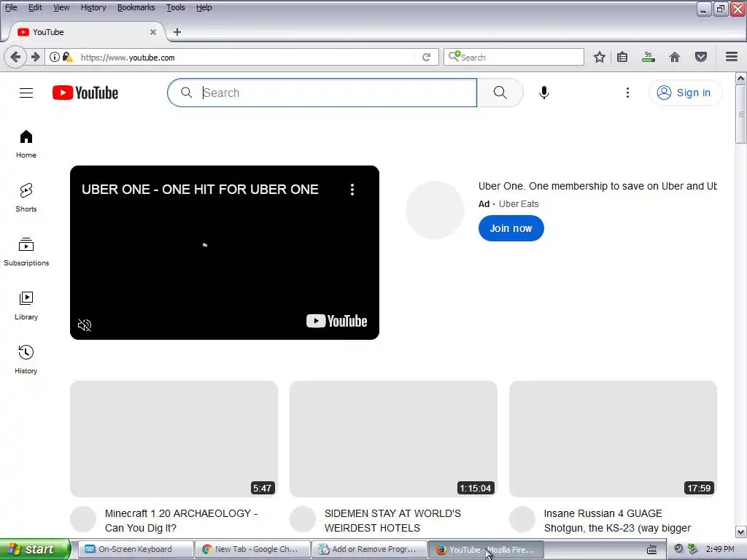The height and width of the screenshot is (560, 747).
Task: Click the page scrollbar up arrow
Action: (741, 78)
